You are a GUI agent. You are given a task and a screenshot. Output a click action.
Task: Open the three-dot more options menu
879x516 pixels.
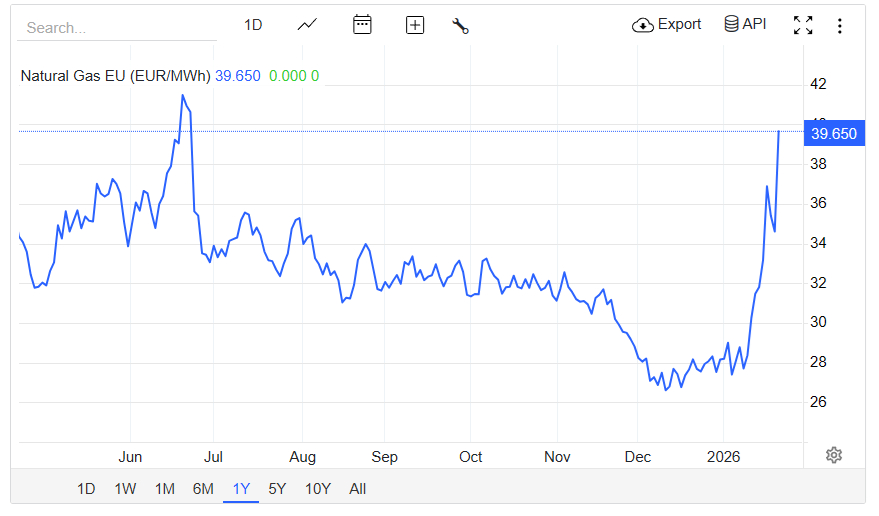(840, 25)
